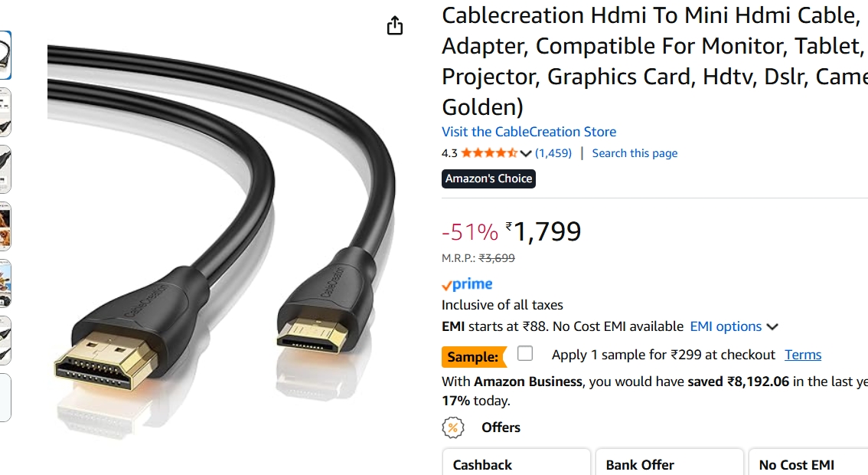Click the Search this page link
This screenshot has height=475, width=868.
pos(635,152)
